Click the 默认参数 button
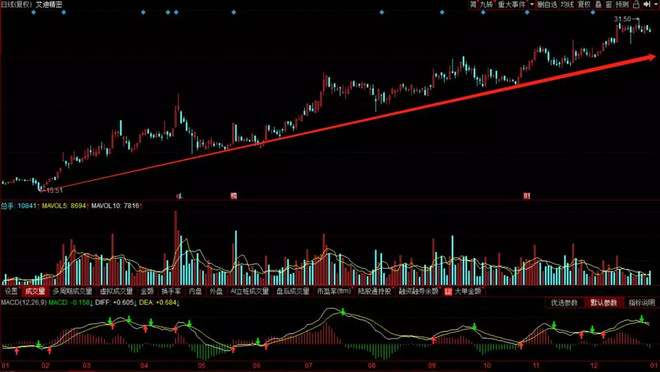Viewport: 660px width, 372px height. pos(604,302)
